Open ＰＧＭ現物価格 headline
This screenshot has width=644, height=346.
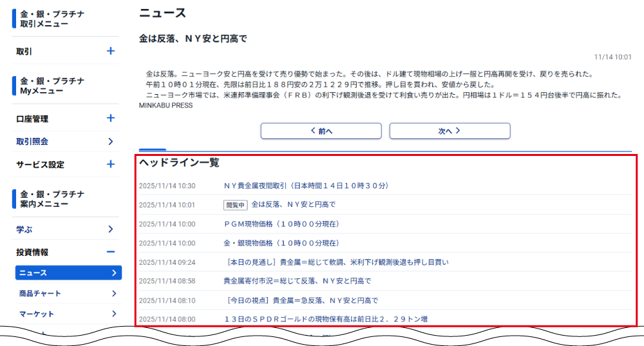click(x=281, y=224)
